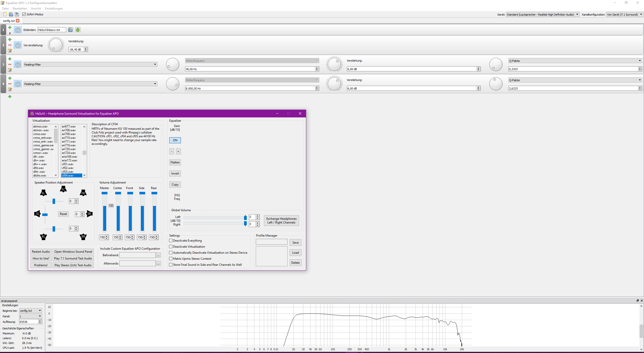
Task: Click the new file icon in toolbar
Action: coord(5,14)
